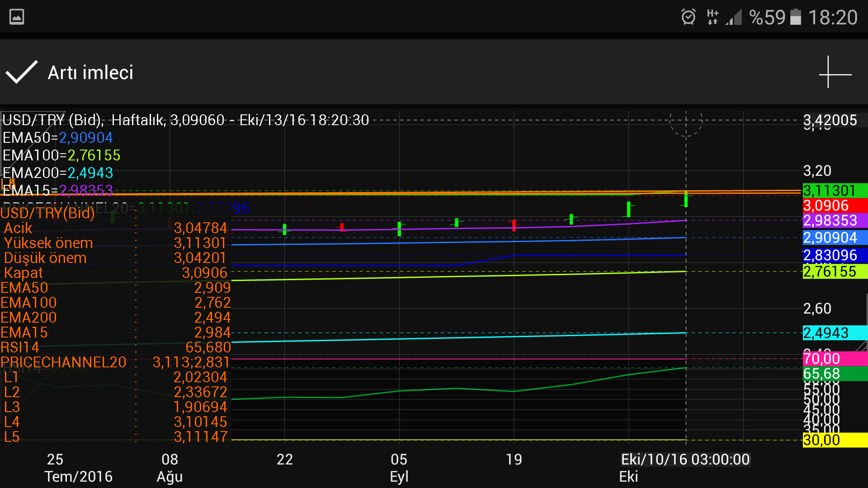
Task: Tap the alarm clock status icon
Action: click(688, 17)
